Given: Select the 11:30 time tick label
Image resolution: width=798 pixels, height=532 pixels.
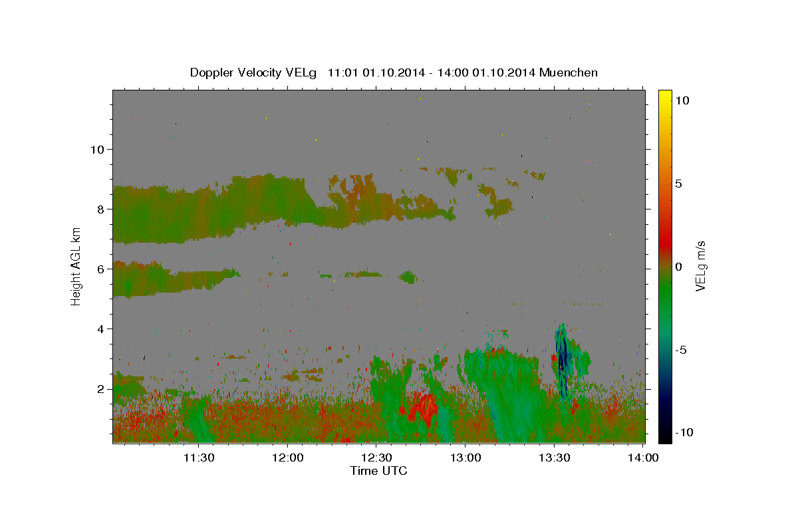Looking at the screenshot, I should (199, 458).
